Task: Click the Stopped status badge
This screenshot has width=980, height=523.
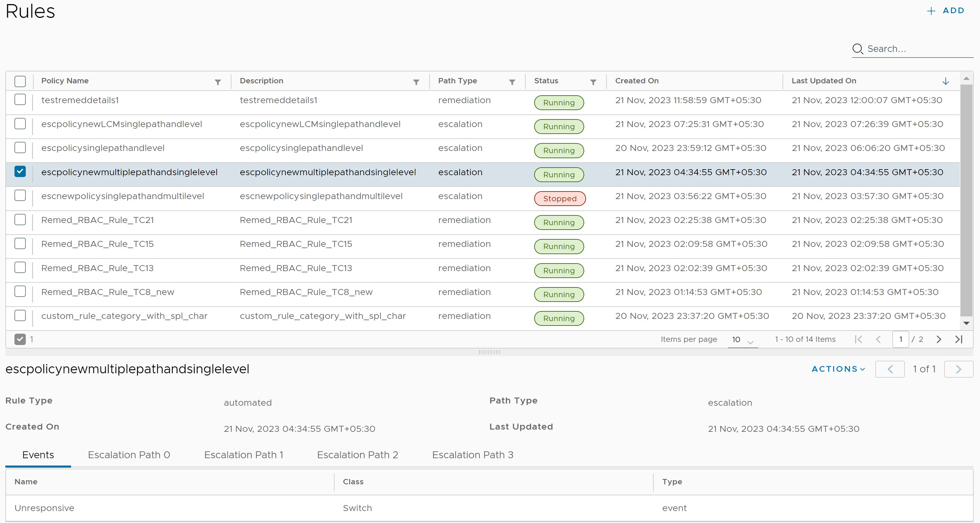Action: pyautogui.click(x=560, y=199)
